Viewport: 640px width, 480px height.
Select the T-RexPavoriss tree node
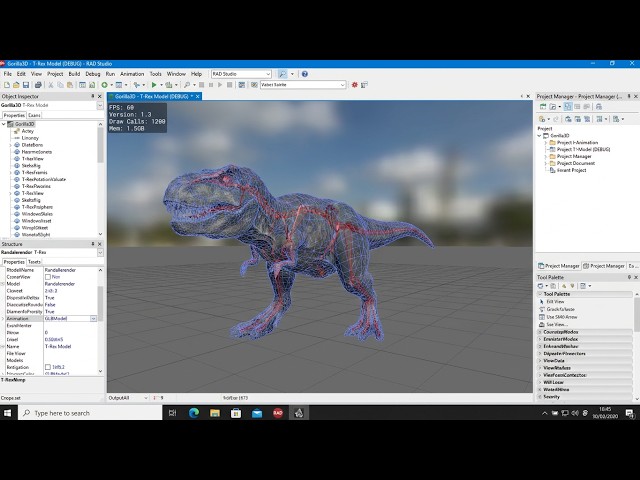click(36, 186)
